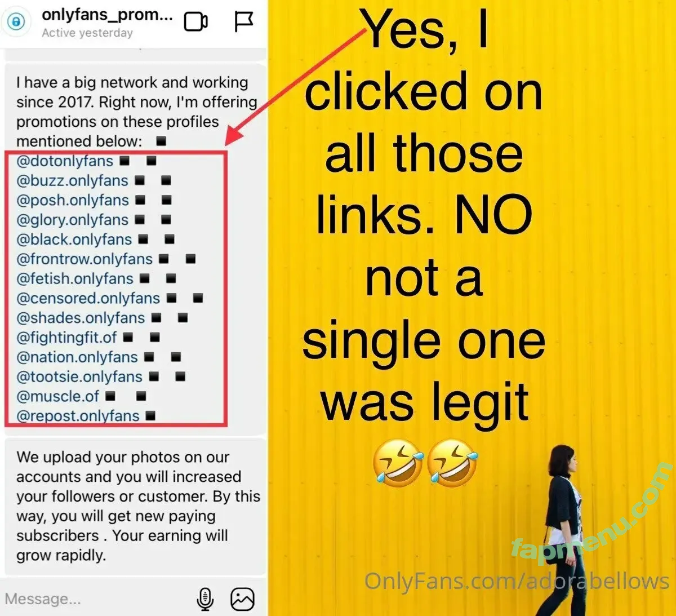
Task: Start a video call with onlyfans_prom
Action: tap(195, 22)
